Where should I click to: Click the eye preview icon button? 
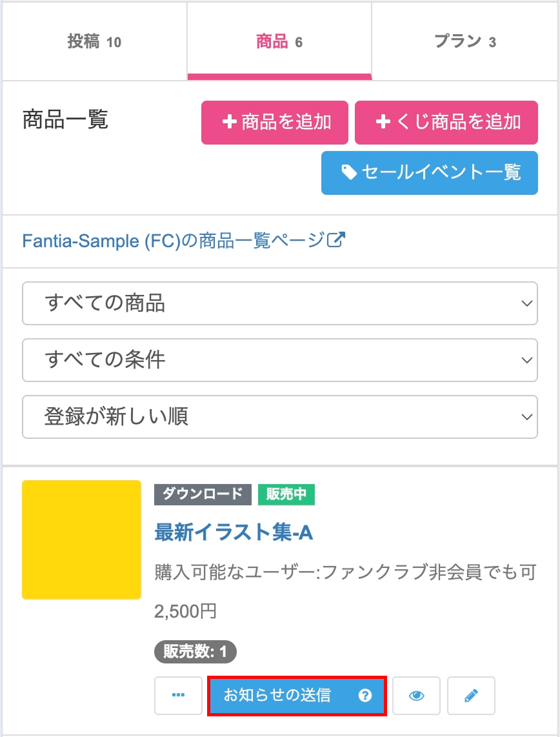tap(417, 696)
